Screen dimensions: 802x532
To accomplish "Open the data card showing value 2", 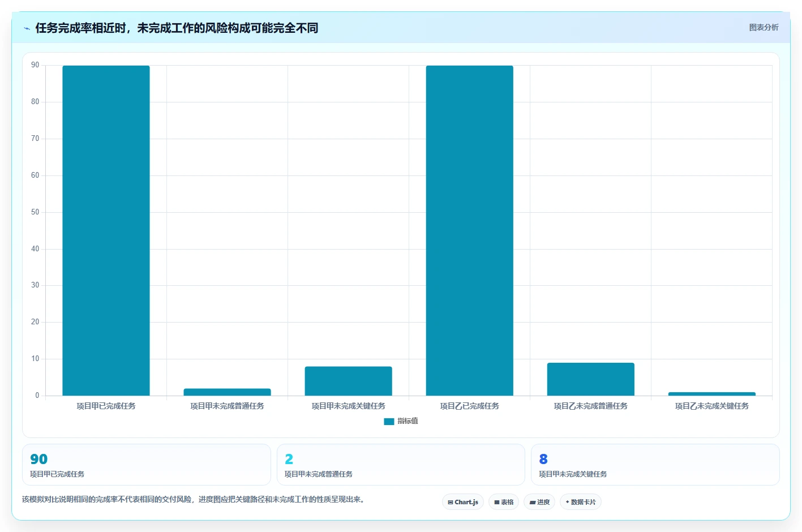I will tap(401, 465).
